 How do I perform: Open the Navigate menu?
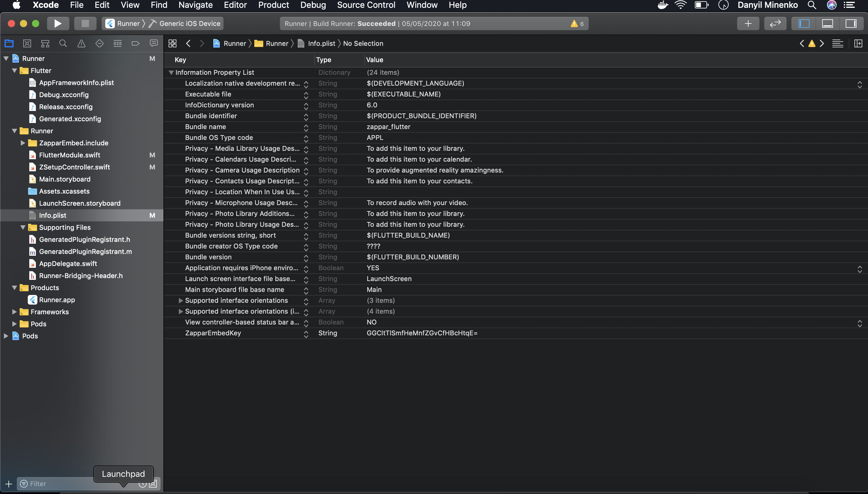pyautogui.click(x=195, y=5)
